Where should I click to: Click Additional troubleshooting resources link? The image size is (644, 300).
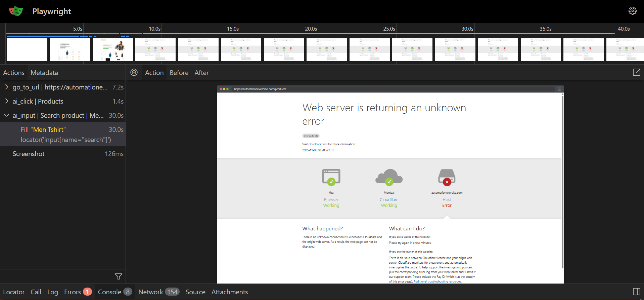coord(438,282)
